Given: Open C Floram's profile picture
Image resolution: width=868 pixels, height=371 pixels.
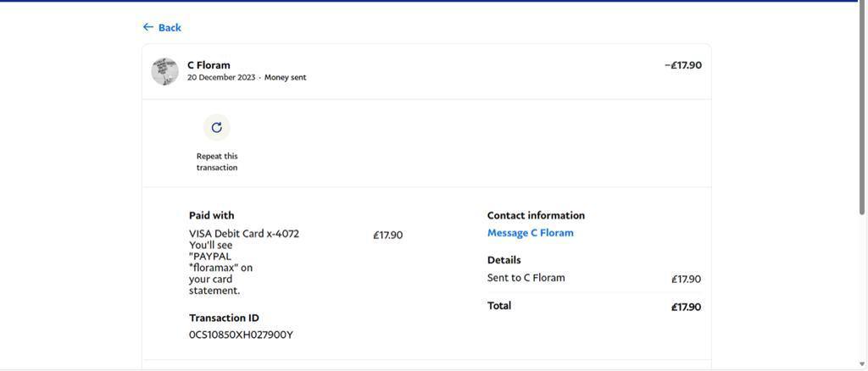Looking at the screenshot, I should (164, 71).
